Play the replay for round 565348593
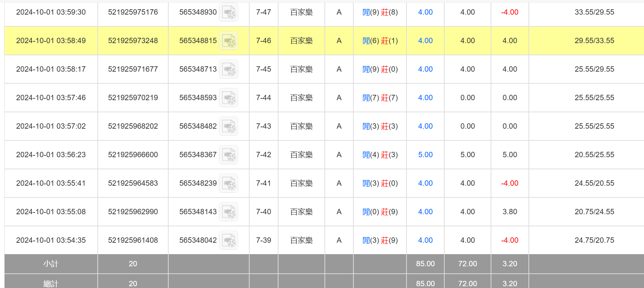The image size is (644, 288). (228, 98)
